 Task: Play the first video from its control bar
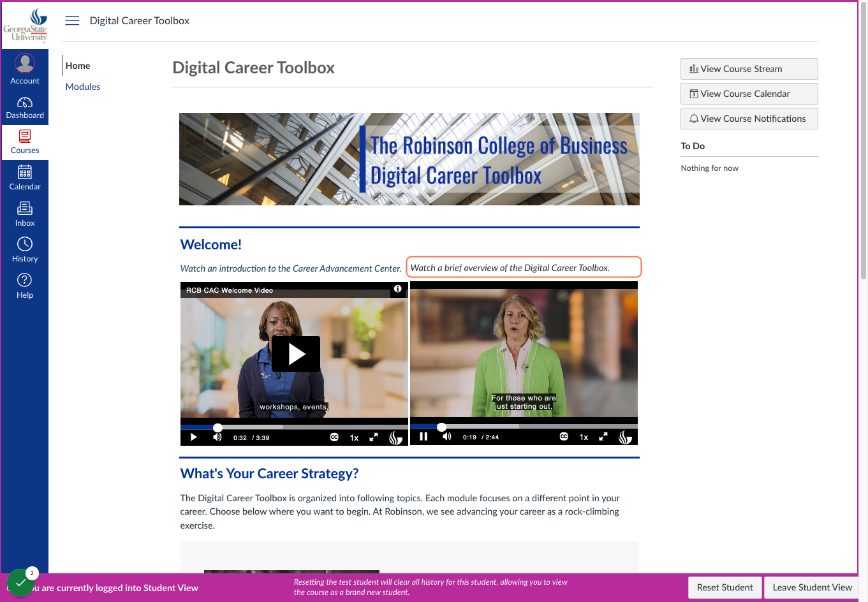(194, 437)
